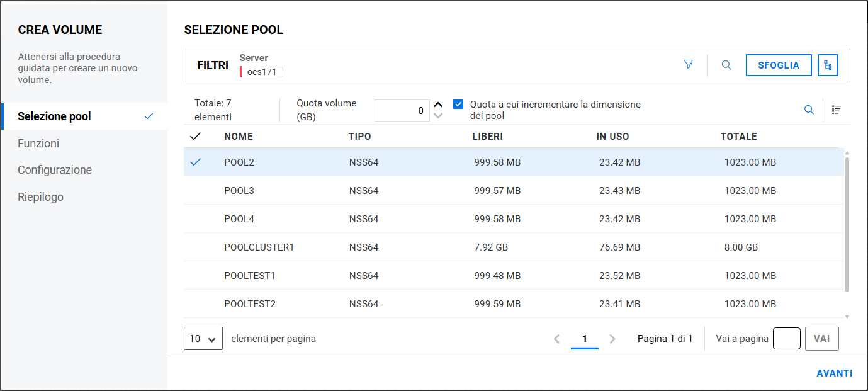Image resolution: width=868 pixels, height=391 pixels.
Task: Deselect the POOL2 row checkmark
Action: coord(195,162)
